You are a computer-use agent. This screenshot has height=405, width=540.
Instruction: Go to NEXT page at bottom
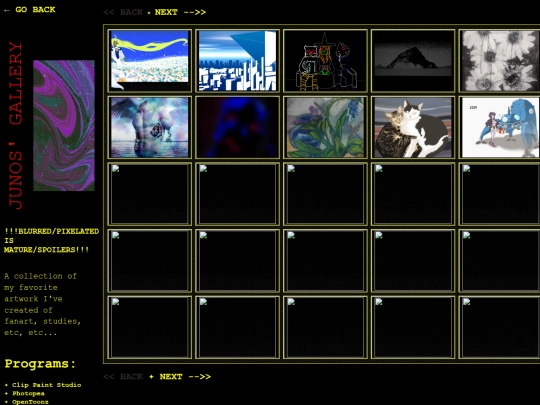[x=185, y=376]
